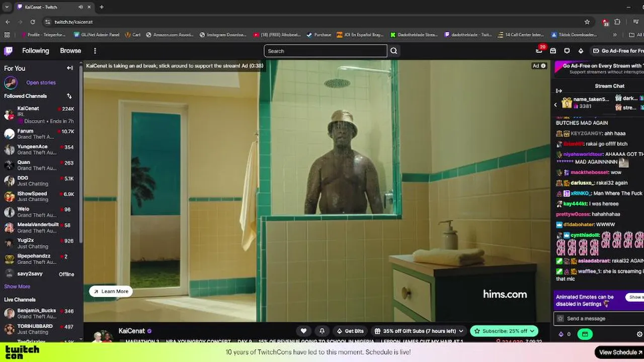644x362 pixels.
Task: Select IShowSpeed channel in sidebar
Action: click(x=39, y=196)
